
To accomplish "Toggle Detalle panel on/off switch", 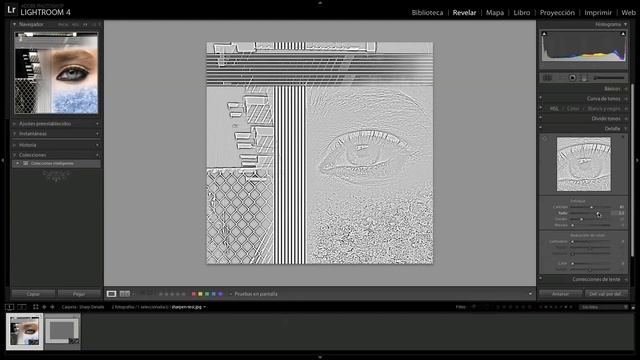I will pyautogui.click(x=541, y=128).
